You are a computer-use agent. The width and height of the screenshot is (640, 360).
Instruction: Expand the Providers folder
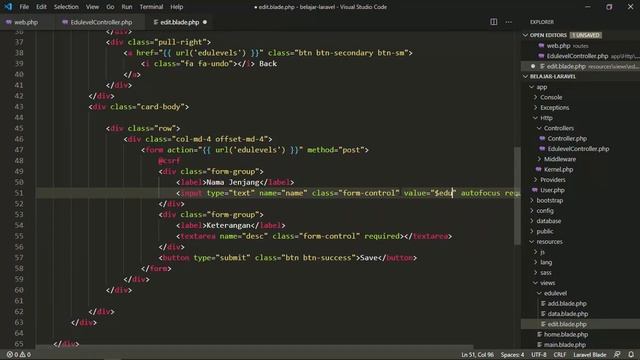(553, 180)
